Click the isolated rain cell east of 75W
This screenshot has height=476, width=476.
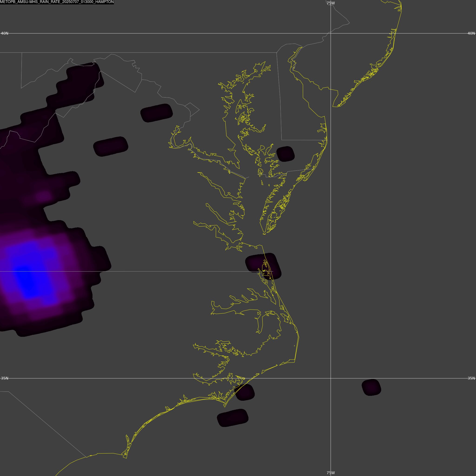pos(371,387)
